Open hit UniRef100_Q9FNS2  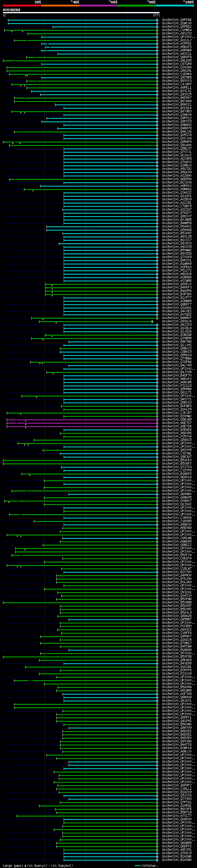coord(176,26)
